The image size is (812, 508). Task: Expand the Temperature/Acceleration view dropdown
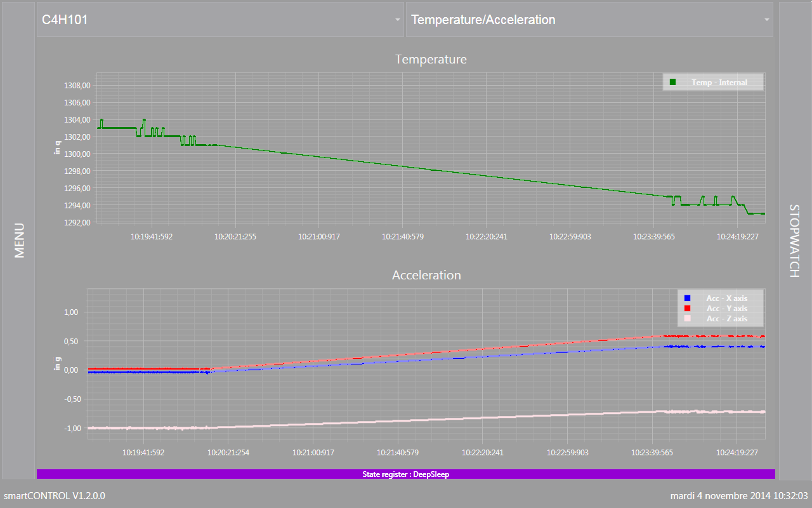(589, 20)
